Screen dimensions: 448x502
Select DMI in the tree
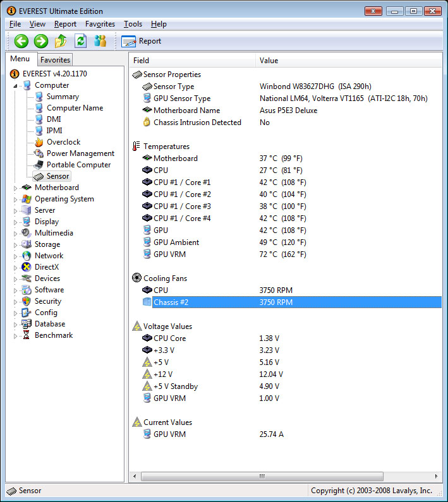click(54, 119)
